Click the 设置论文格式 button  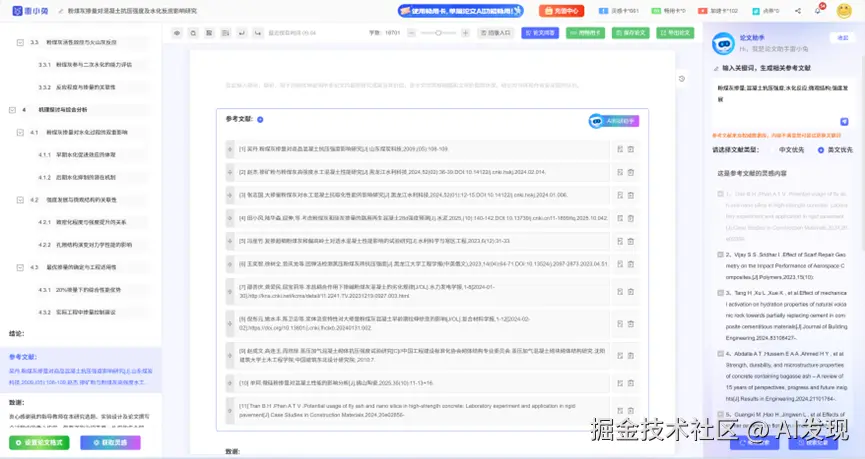[x=39, y=442]
